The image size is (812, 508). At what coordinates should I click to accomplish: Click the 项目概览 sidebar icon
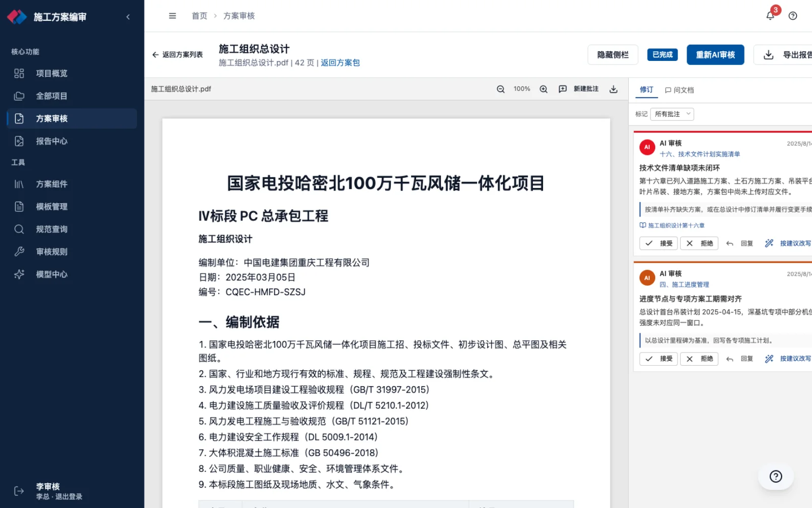19,73
